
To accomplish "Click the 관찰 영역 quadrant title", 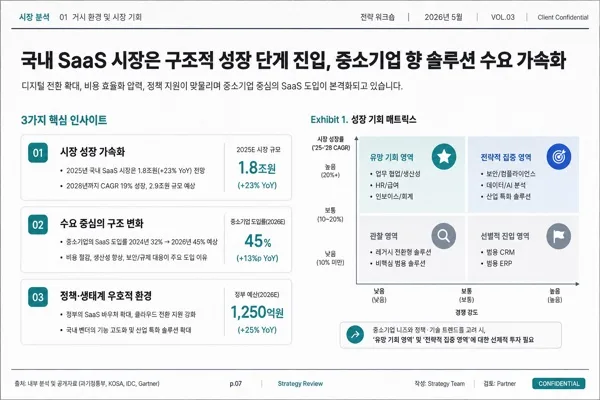I will (384, 236).
